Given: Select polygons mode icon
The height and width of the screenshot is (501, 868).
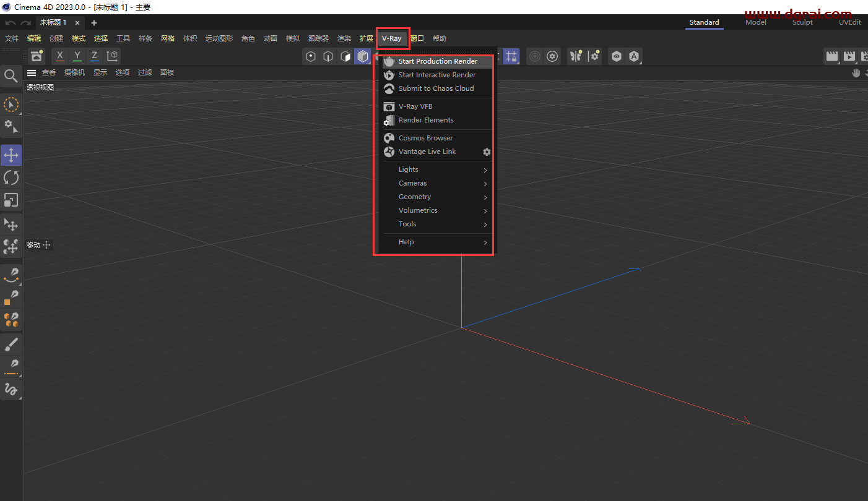Looking at the screenshot, I should 345,56.
